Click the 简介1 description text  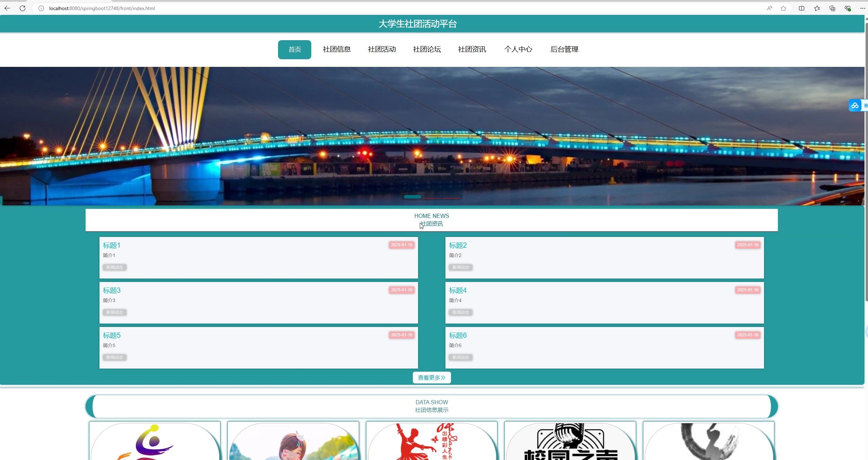pyautogui.click(x=109, y=256)
